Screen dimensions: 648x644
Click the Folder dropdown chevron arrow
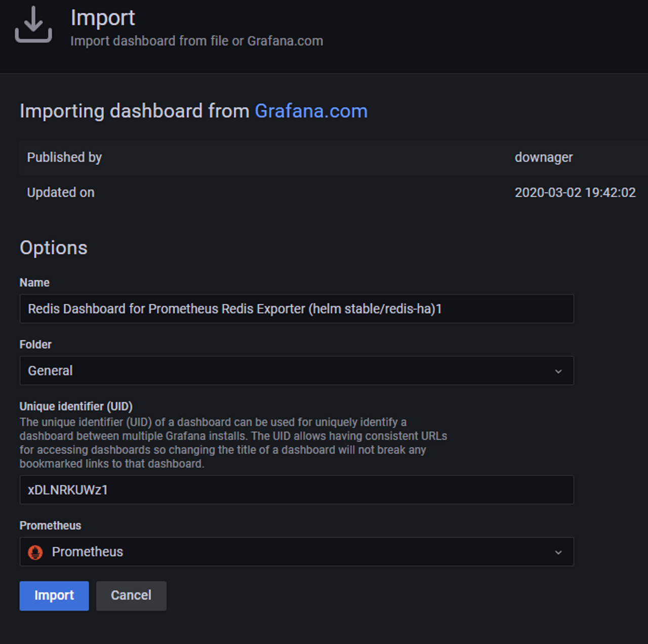pos(558,371)
